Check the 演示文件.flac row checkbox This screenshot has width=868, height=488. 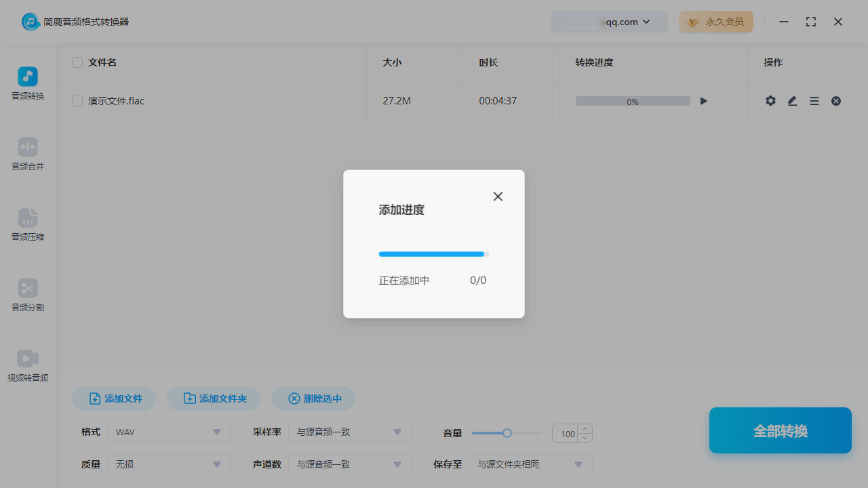77,100
